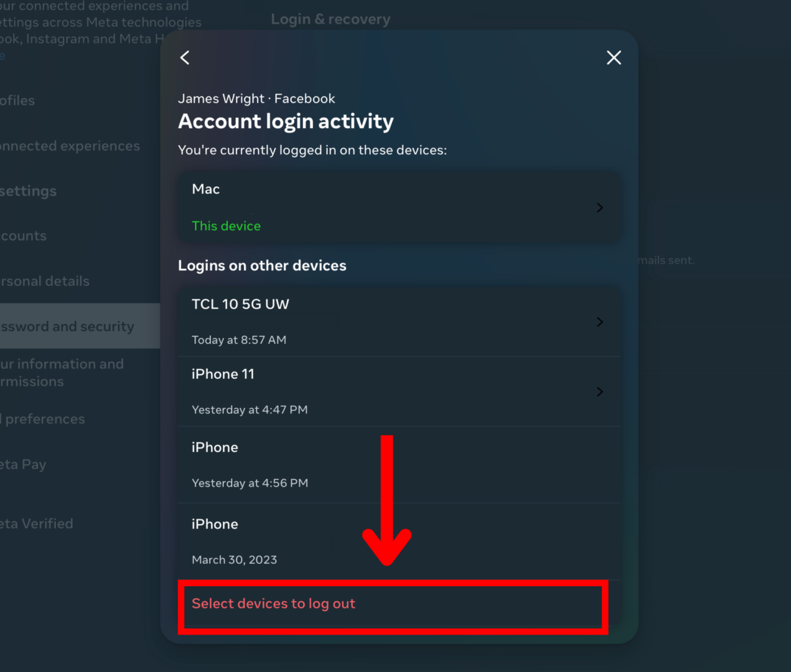791x672 pixels.
Task: Click Select devices to log out
Action: pyautogui.click(x=273, y=603)
